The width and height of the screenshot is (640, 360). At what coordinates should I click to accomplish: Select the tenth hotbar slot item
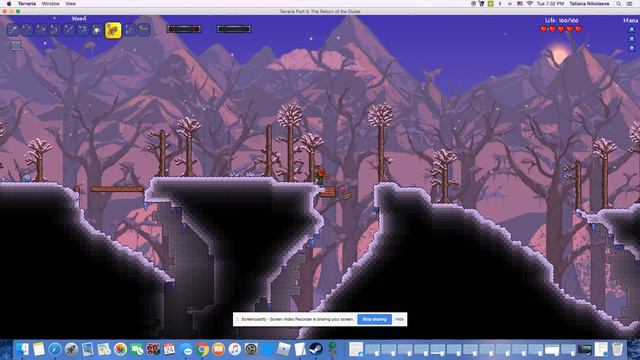click(144, 29)
